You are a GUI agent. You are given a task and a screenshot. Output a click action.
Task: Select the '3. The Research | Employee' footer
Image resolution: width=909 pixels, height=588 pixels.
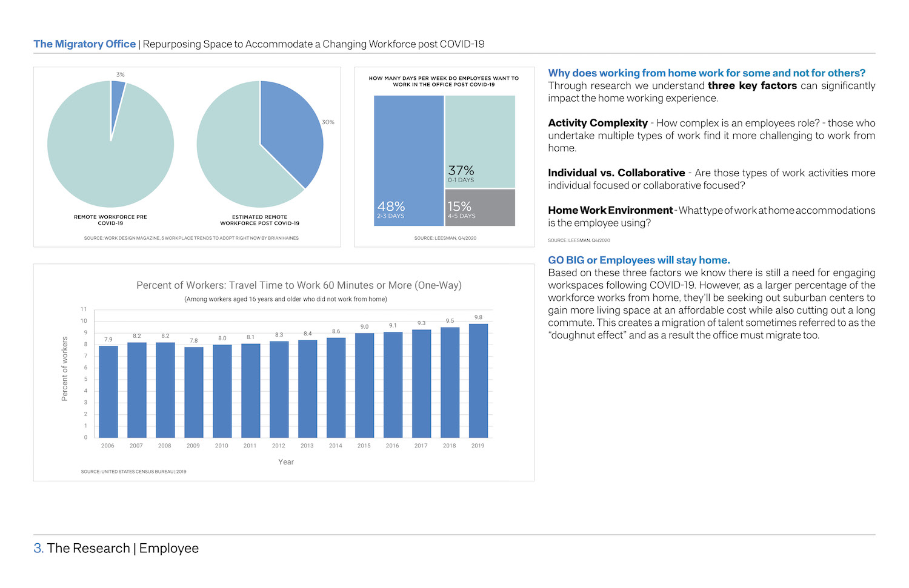[x=116, y=548]
